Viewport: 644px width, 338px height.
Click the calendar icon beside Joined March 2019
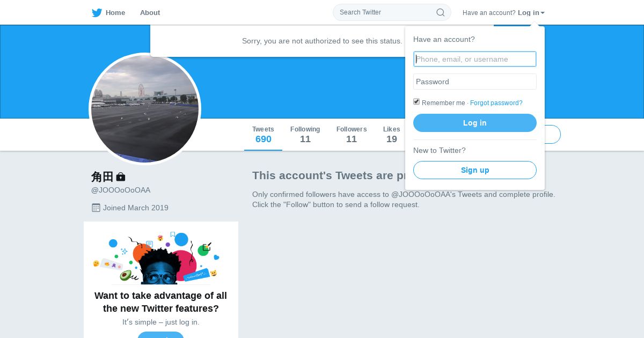click(x=96, y=208)
